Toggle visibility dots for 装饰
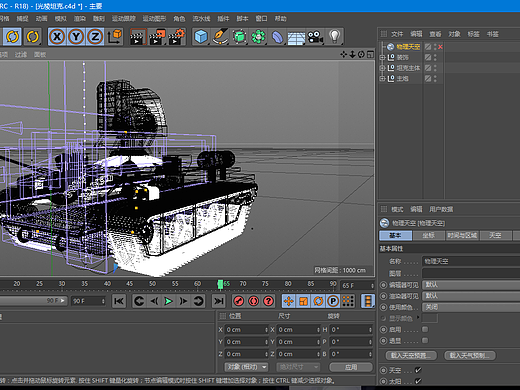 tap(435, 58)
